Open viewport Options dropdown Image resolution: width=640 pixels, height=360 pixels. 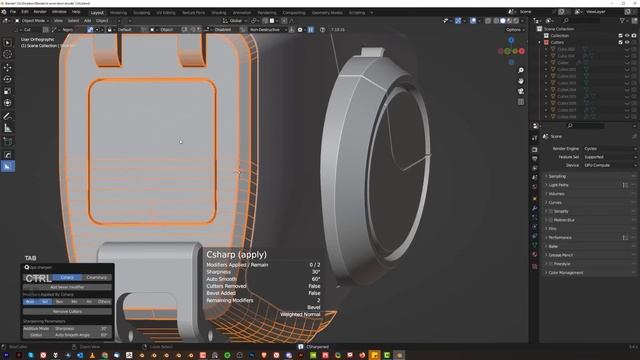(x=515, y=30)
